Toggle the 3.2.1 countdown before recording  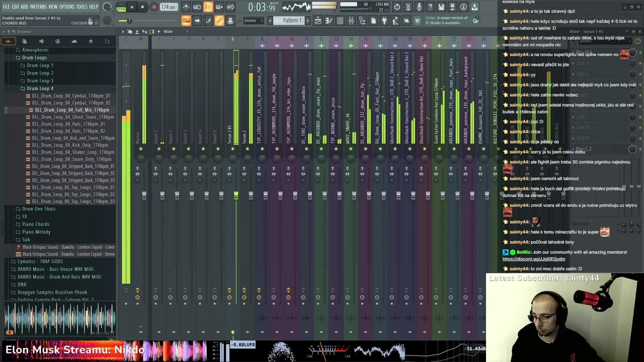tap(208, 7)
